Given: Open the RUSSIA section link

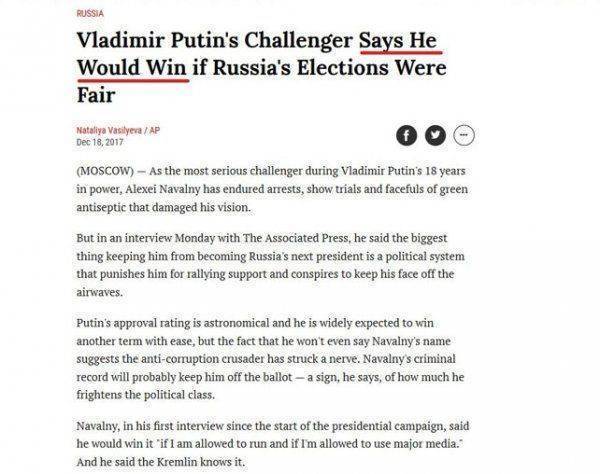Looking at the screenshot, I should (91, 14).
